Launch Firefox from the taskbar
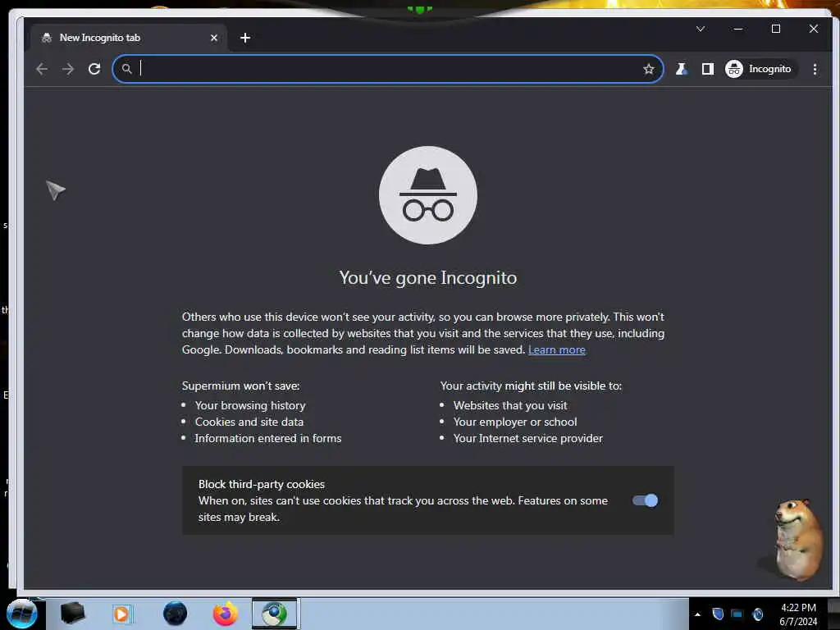Viewport: 840px width, 630px height. pos(226,614)
